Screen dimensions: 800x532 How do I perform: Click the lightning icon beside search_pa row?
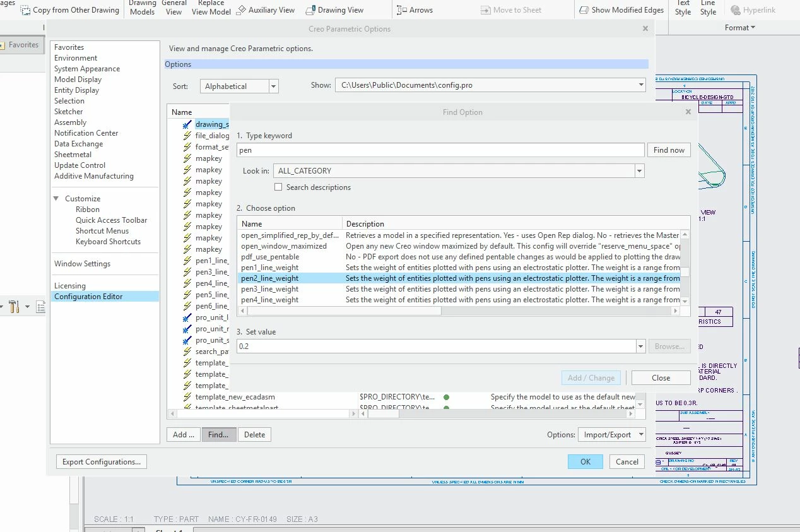click(x=187, y=352)
